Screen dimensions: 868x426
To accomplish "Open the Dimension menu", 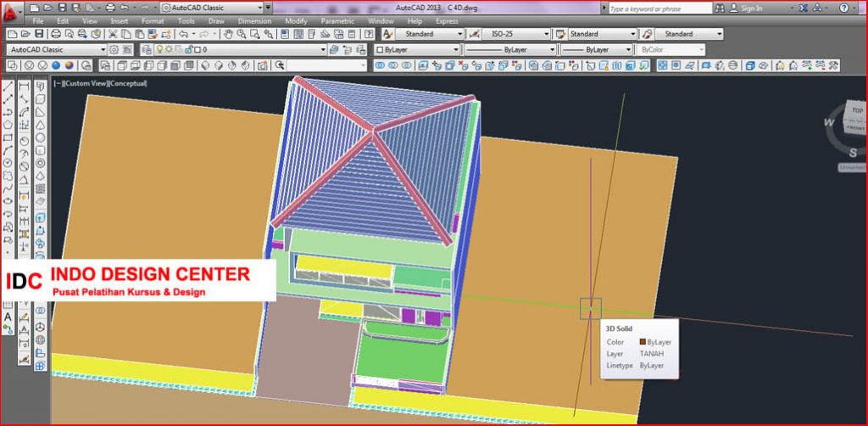I will pos(255,21).
